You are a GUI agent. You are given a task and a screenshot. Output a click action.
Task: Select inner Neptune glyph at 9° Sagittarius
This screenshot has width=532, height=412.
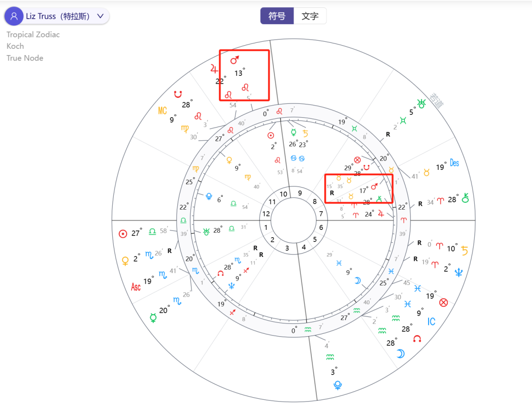point(232,285)
